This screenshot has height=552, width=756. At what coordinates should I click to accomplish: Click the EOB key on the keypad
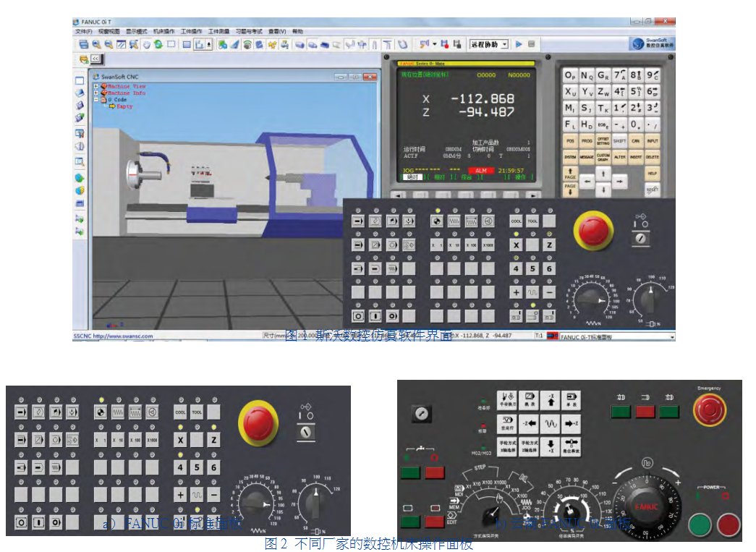[x=603, y=124]
